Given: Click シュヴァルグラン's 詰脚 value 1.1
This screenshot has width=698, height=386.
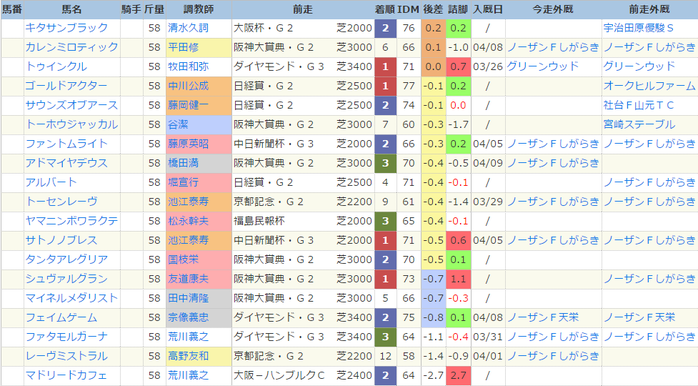Looking at the screenshot, I should coord(458,279).
